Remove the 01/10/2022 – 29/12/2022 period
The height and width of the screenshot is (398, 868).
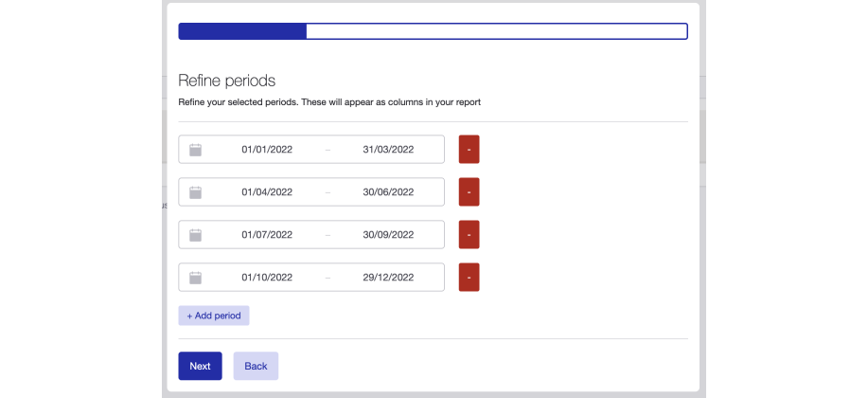click(x=469, y=277)
